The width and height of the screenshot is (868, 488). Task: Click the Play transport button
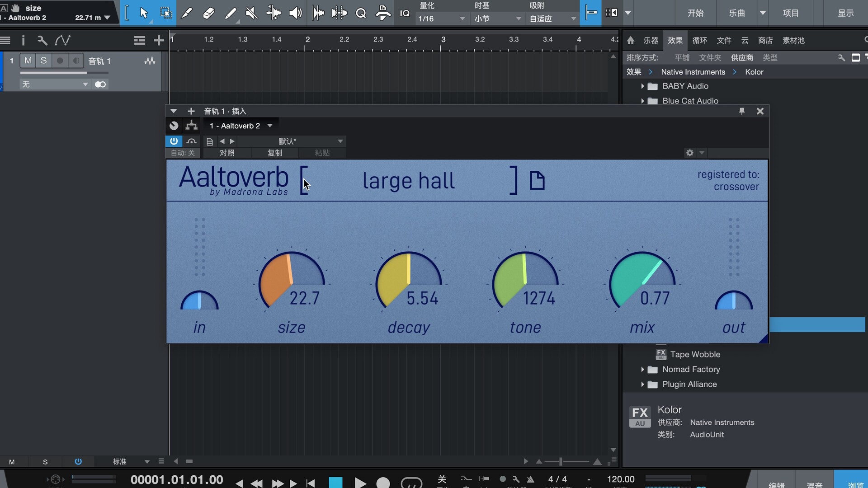click(x=360, y=483)
